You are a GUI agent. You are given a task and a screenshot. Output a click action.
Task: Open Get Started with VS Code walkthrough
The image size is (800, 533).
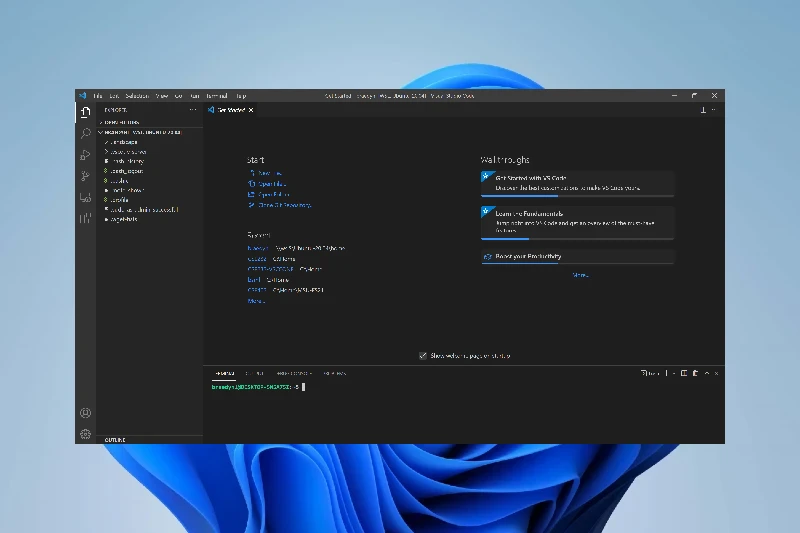click(x=578, y=183)
